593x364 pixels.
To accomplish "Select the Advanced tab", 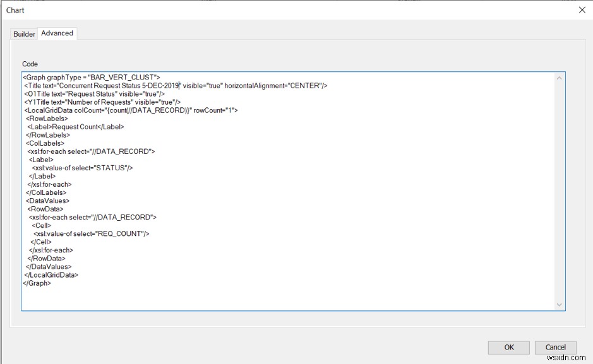I will point(56,33).
